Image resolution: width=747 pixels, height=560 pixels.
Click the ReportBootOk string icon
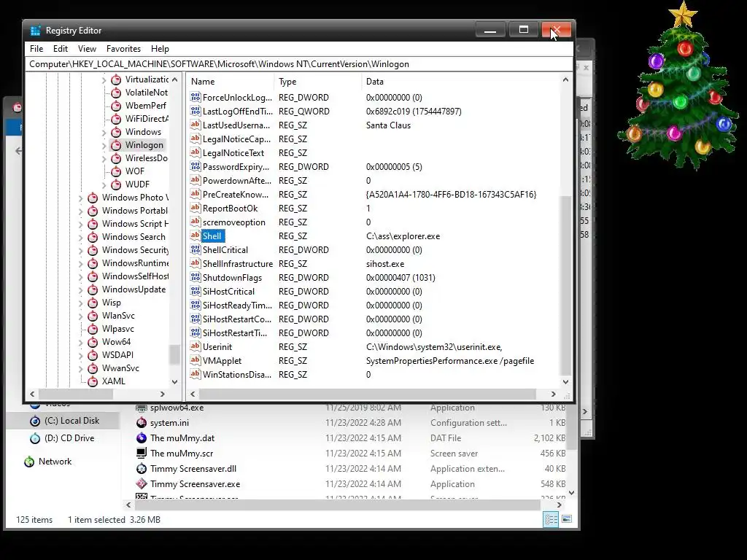195,208
